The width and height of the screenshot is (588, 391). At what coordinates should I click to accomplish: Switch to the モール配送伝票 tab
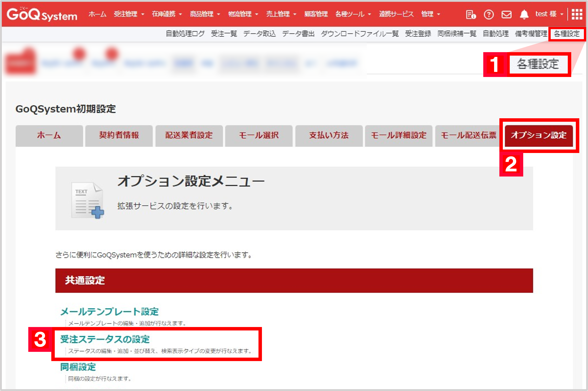(469, 136)
